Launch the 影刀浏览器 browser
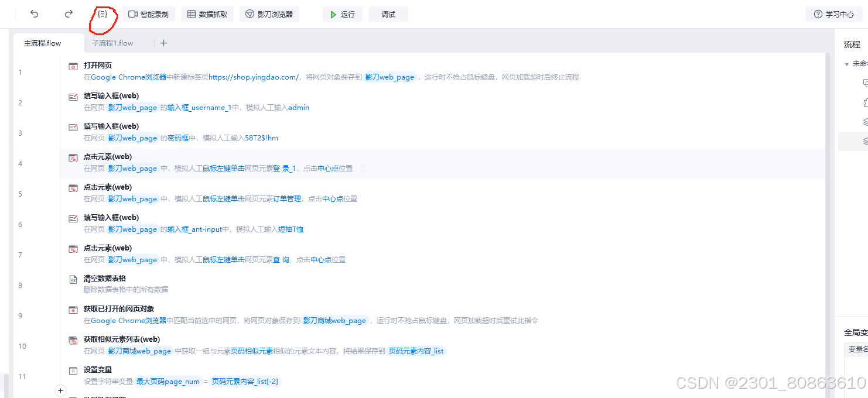 point(269,14)
